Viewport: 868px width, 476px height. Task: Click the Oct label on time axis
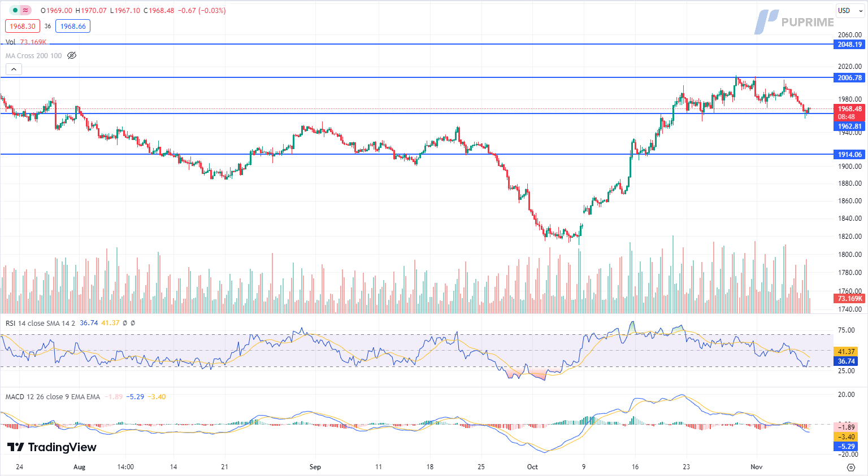click(x=532, y=466)
